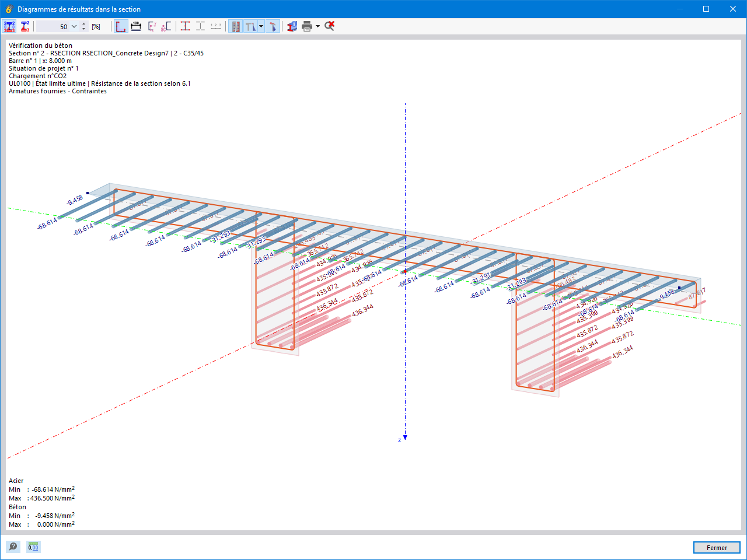
Task: Toggle the 1 2 3 numbering icon
Action: click(216, 26)
